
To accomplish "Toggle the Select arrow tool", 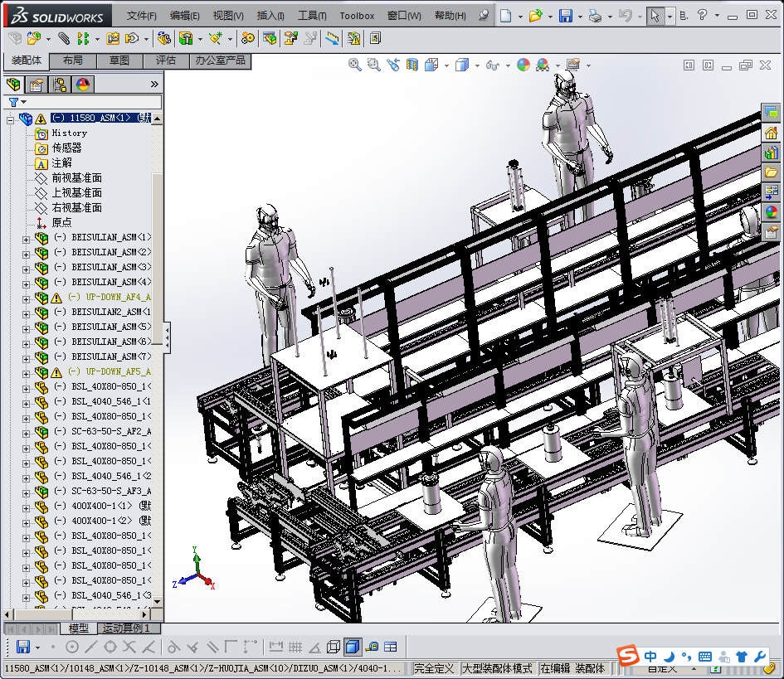I will tap(655, 16).
